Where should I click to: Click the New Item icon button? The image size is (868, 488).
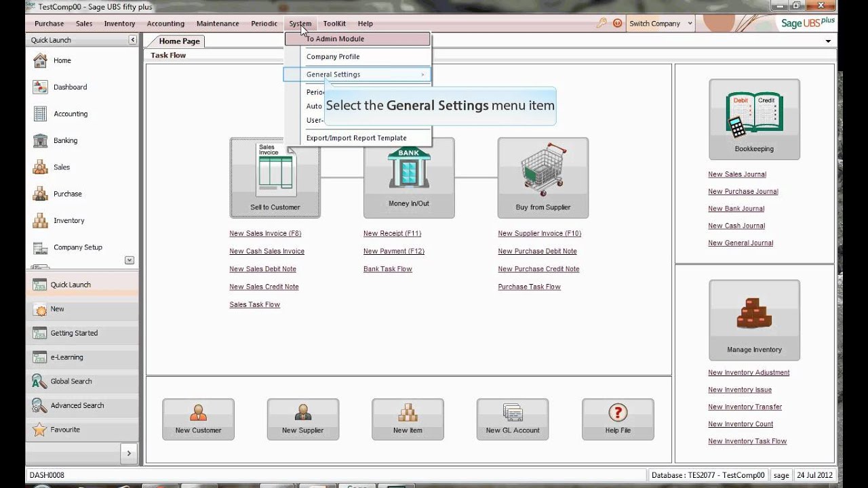point(408,419)
